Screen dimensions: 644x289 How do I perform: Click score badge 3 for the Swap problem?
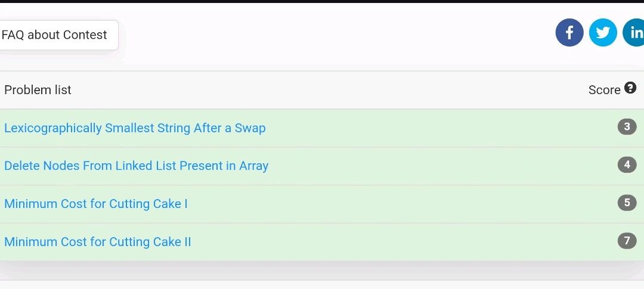pyautogui.click(x=627, y=127)
